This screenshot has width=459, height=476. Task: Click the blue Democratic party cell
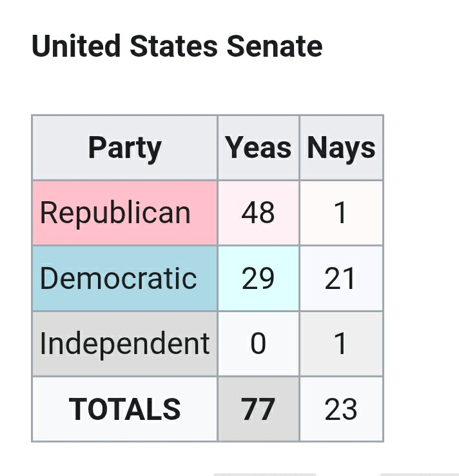[124, 278]
